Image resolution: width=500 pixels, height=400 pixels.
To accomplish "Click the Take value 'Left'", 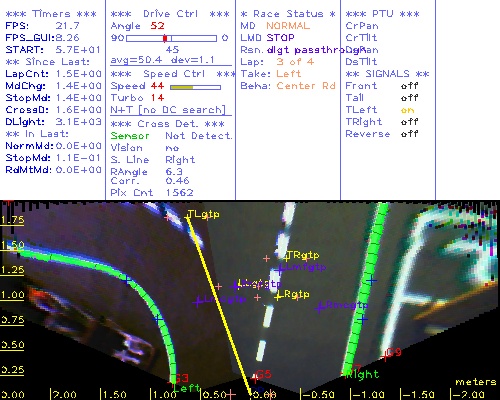I will tap(289, 74).
